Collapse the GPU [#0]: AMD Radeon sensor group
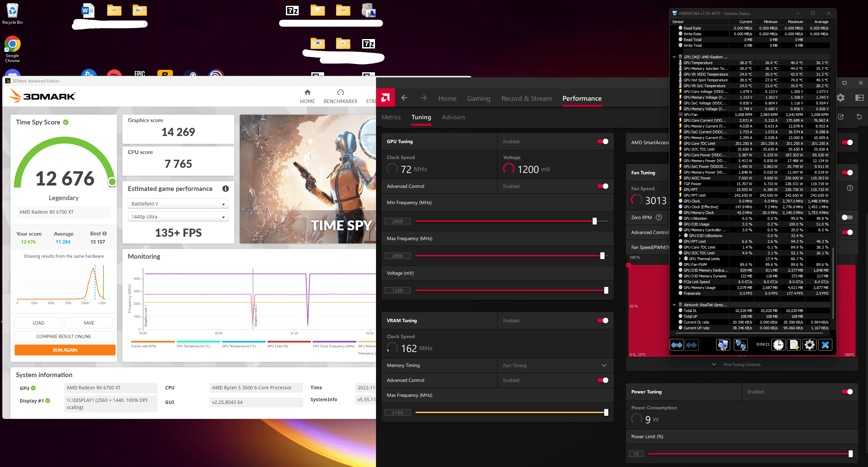The height and width of the screenshot is (467, 868). (674, 57)
